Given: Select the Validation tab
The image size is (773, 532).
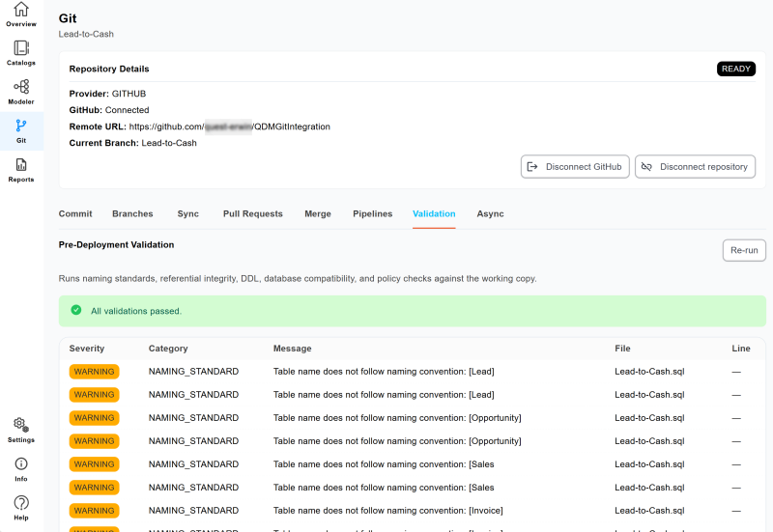Looking at the screenshot, I should [x=434, y=213].
